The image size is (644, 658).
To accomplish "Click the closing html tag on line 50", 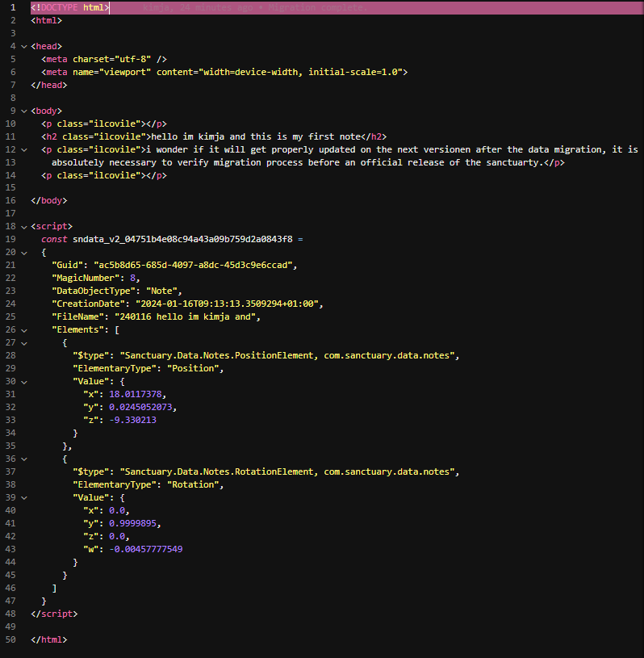I will pyautogui.click(x=48, y=639).
